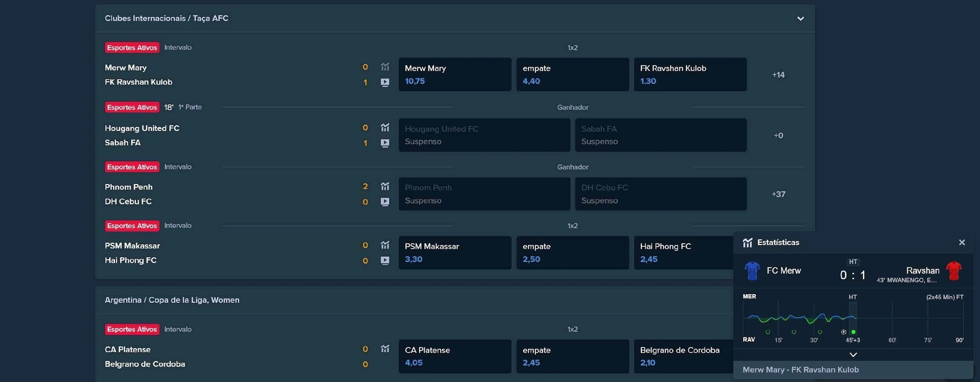This screenshot has width=980, height=382.
Task: Click Esportes Ativos badge above PSM Makassar
Action: [132, 226]
